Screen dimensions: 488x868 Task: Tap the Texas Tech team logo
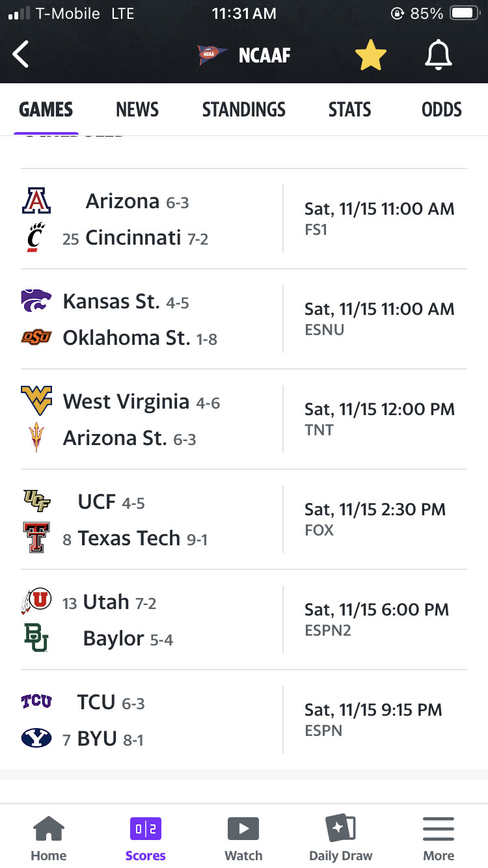pos(36,538)
